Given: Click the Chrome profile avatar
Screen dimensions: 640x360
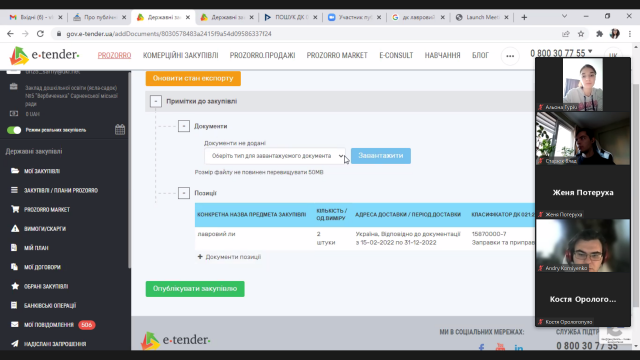Looking at the screenshot, I should coord(615,34).
